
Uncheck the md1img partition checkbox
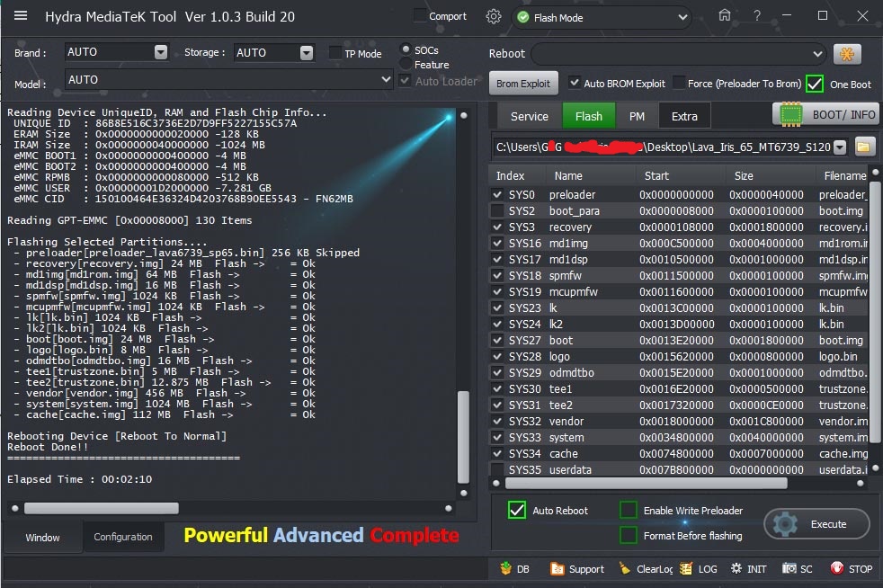coord(497,243)
